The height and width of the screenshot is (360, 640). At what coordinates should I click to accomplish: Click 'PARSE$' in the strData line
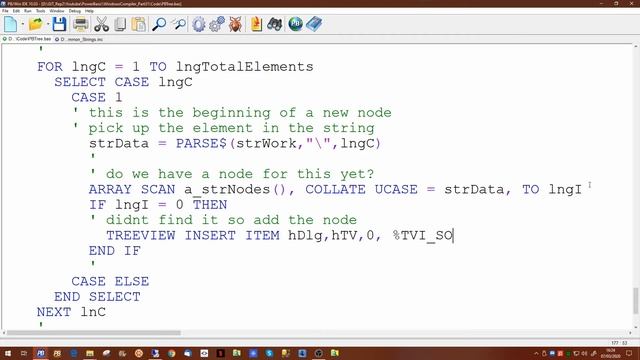point(201,143)
